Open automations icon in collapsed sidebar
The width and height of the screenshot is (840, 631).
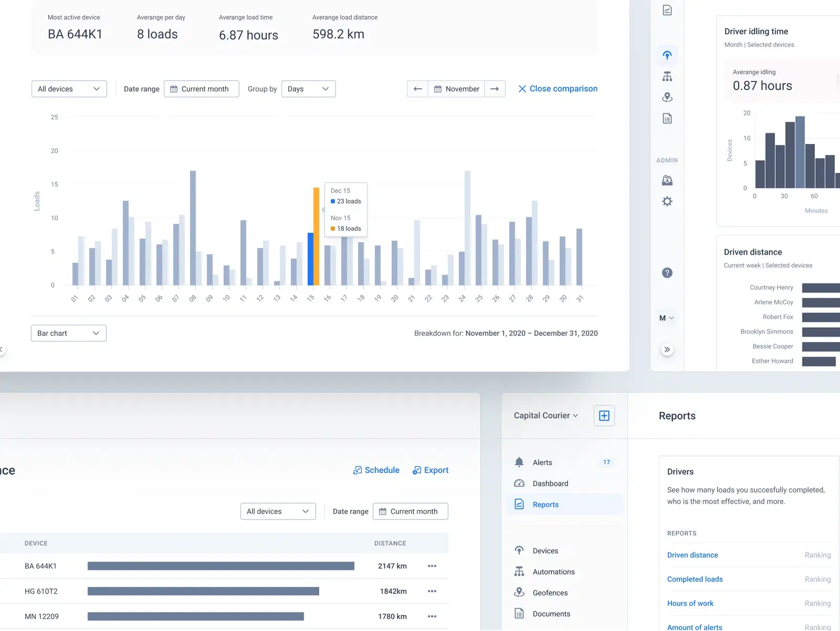[x=667, y=76]
